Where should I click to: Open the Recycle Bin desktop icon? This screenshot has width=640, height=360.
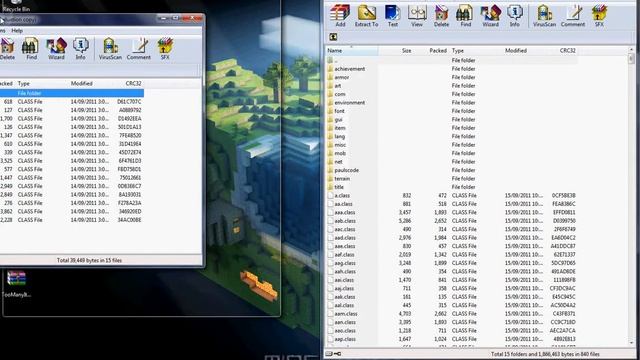tap(16, 6)
